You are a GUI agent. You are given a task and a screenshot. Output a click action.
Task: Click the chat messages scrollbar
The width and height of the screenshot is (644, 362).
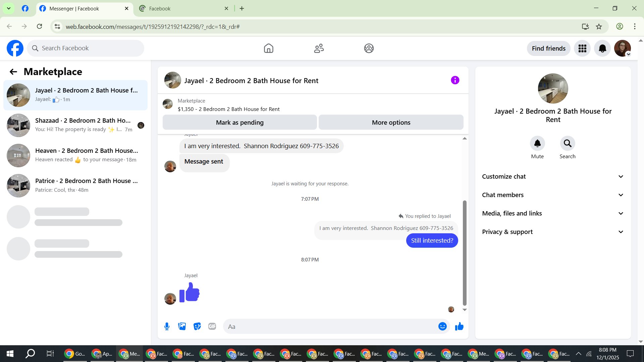[x=465, y=253]
